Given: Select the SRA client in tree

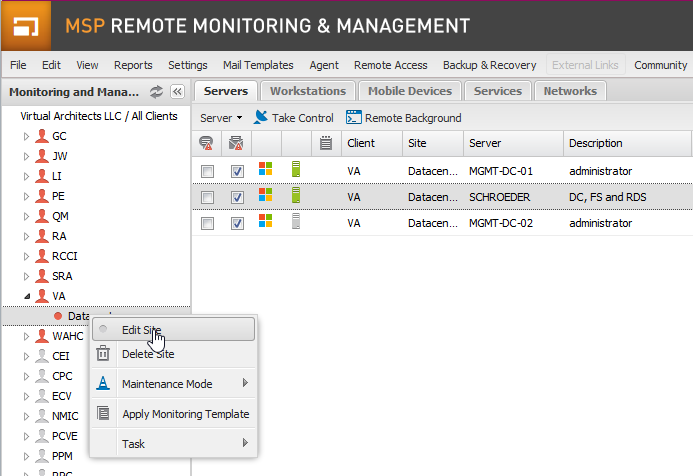Looking at the screenshot, I should [x=62, y=276].
